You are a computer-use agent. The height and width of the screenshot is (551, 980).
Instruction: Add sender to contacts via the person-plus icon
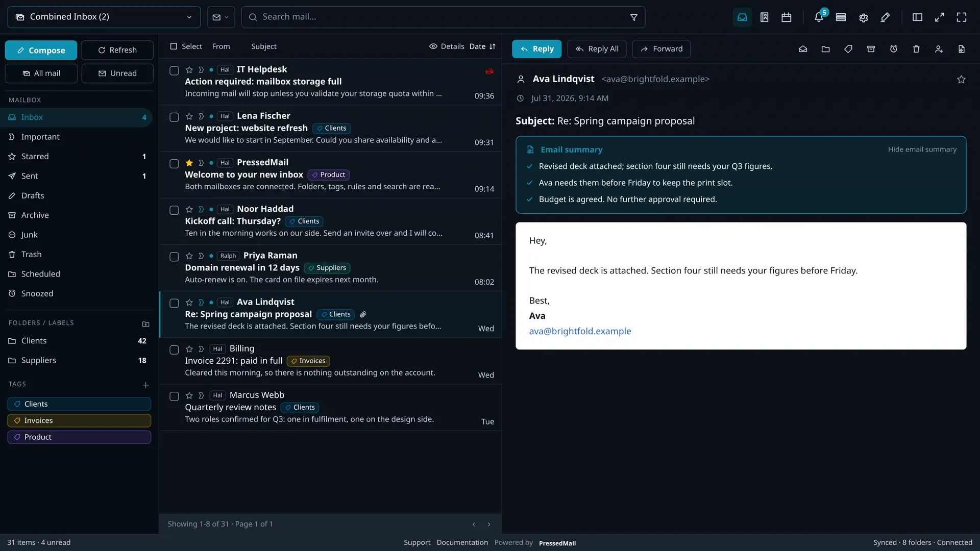click(939, 49)
